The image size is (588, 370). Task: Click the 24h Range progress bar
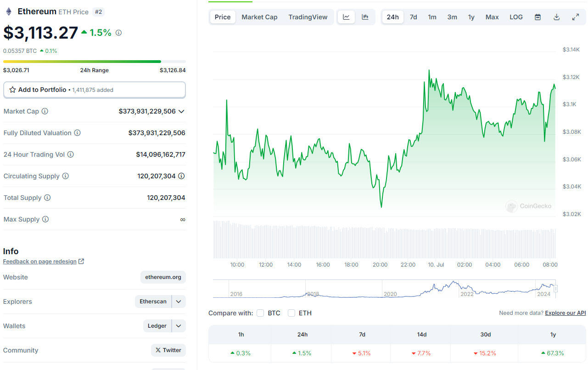point(94,61)
